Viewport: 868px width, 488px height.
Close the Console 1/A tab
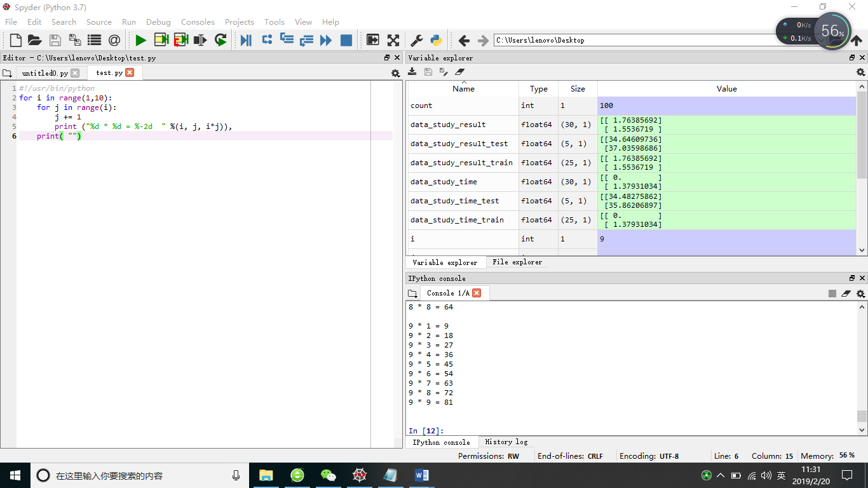[x=477, y=293]
